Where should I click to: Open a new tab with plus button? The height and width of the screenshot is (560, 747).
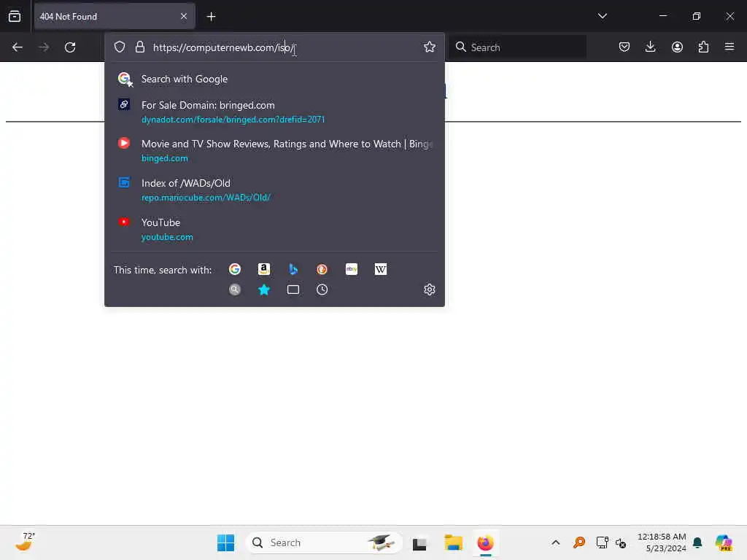coord(211,17)
